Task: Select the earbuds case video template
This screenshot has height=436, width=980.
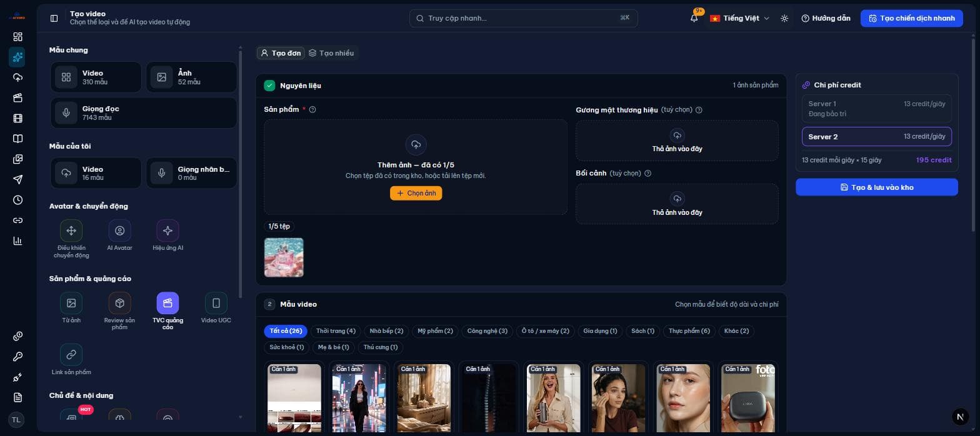Action: point(748,397)
